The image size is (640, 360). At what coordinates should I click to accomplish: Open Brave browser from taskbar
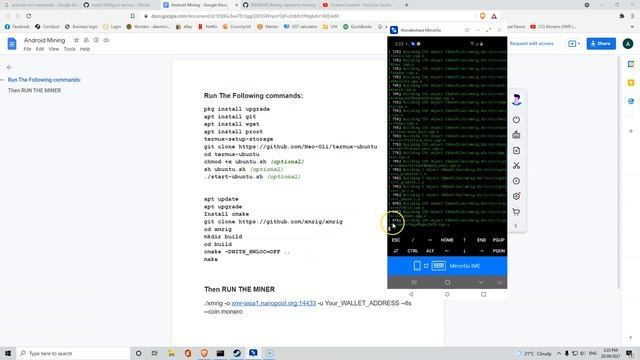204,353
